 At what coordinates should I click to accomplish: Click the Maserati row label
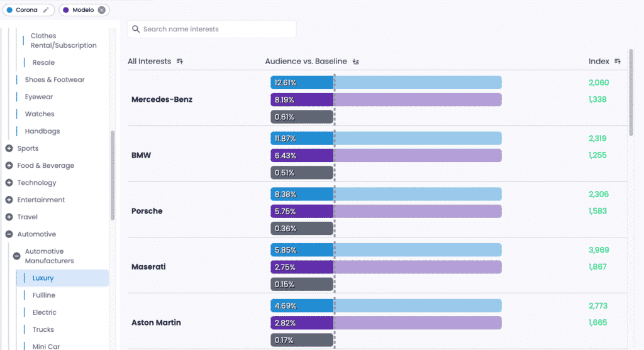[x=148, y=266]
